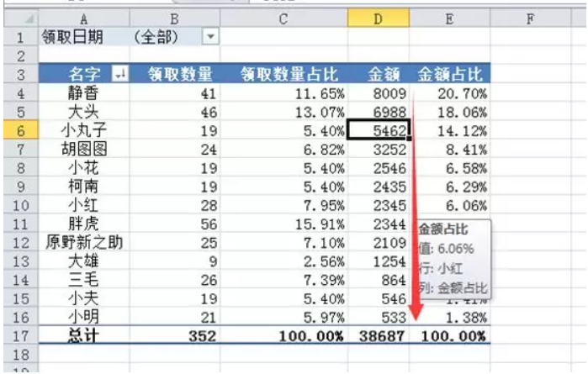This screenshot has width=588, height=374.
Task: Select the name cell 小花
Action: (x=84, y=168)
